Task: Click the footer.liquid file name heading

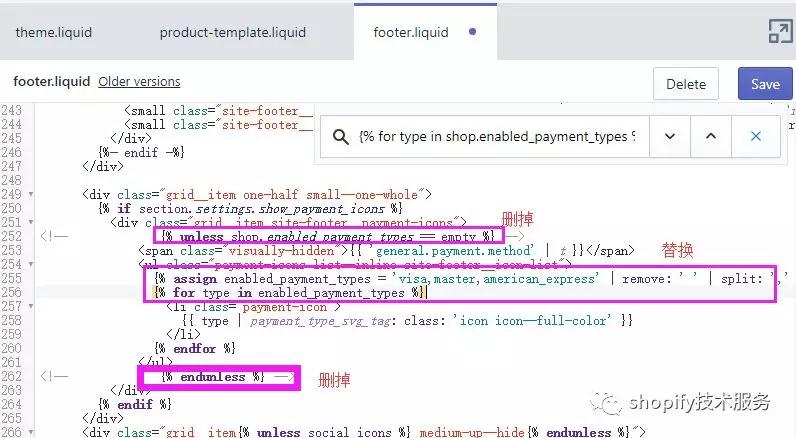Action: point(52,81)
